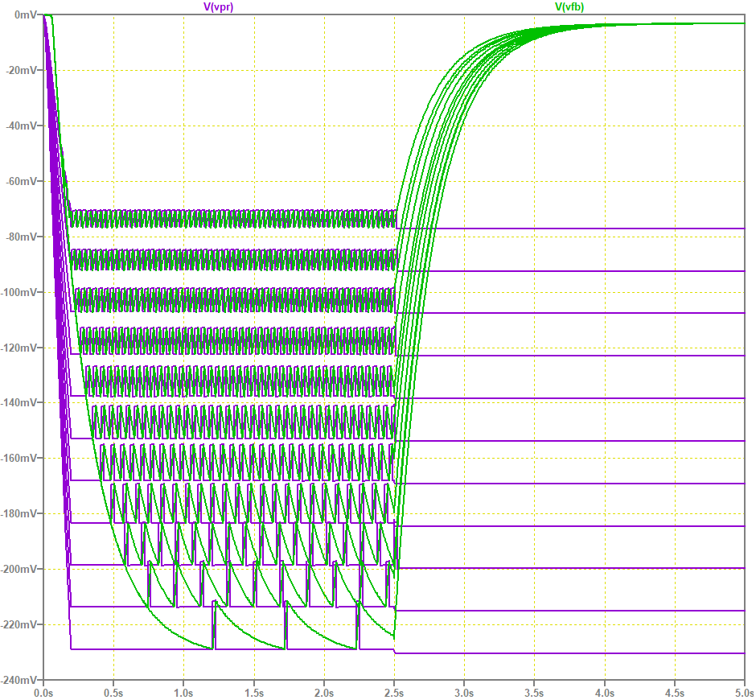The image size is (756, 700).
Task: Select the V(vpr) trace label
Action: click(216, 7)
